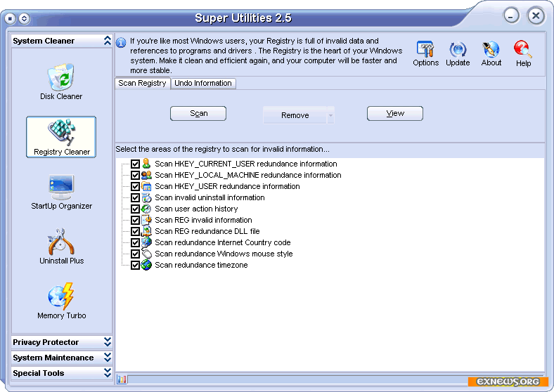Collapse the System Cleaner section chevron
Viewport: 554px width, 392px height.
tap(108, 41)
